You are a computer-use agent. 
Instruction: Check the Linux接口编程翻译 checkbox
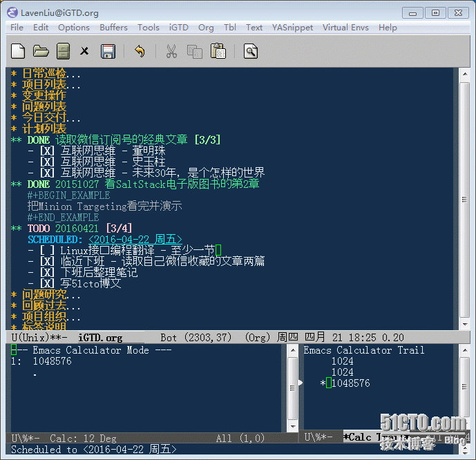click(x=47, y=251)
